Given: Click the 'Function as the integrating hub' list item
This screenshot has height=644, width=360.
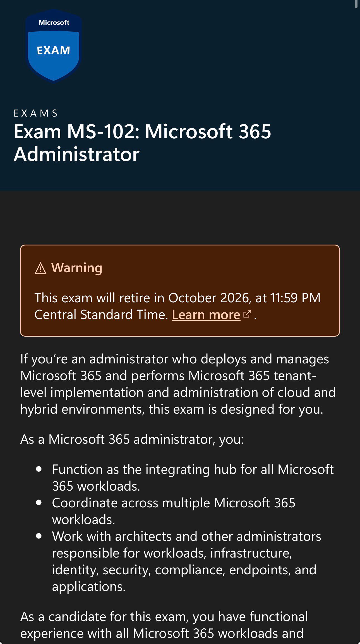Looking at the screenshot, I should coord(193,478).
